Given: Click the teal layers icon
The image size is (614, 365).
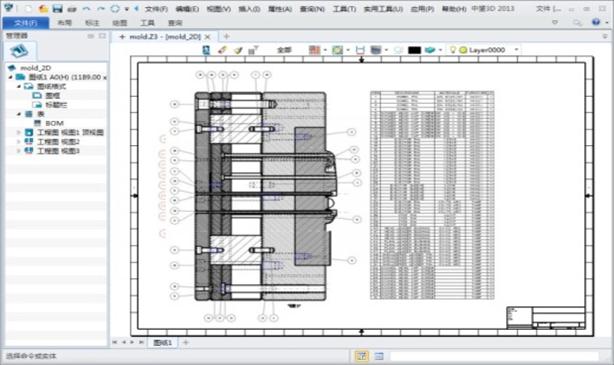Looking at the screenshot, I should [x=430, y=50].
